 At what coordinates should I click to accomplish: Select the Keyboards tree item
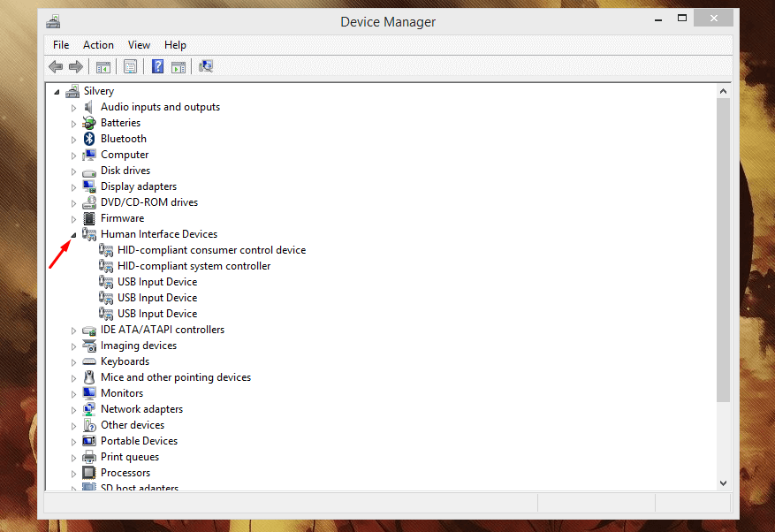coord(125,361)
